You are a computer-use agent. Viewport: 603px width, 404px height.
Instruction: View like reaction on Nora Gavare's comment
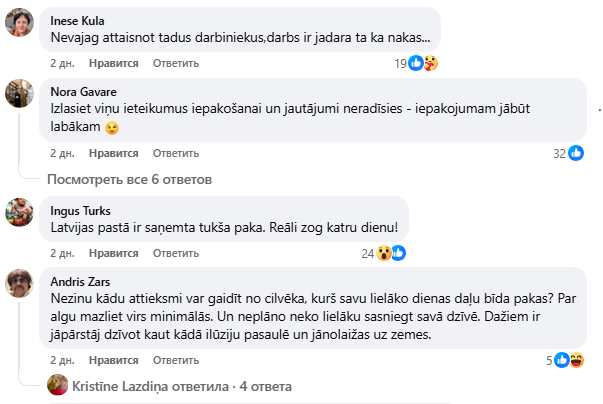pos(576,153)
